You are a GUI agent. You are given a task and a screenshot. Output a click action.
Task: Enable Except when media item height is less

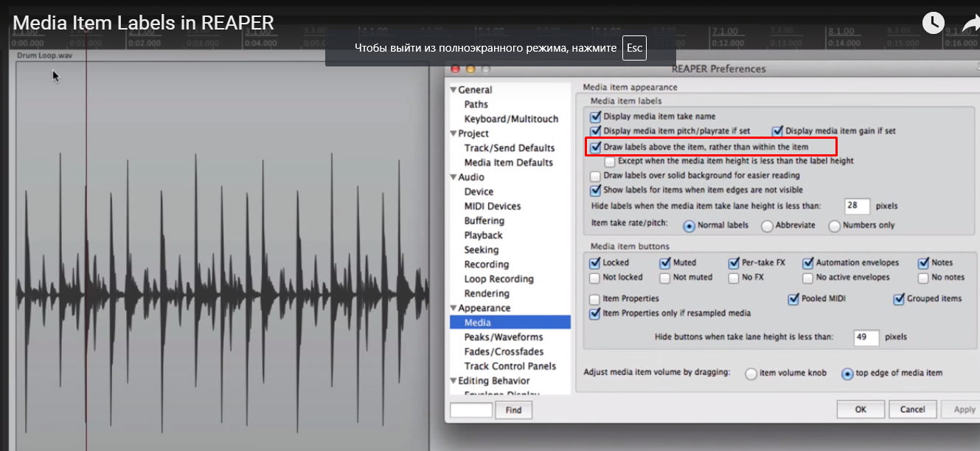610,161
